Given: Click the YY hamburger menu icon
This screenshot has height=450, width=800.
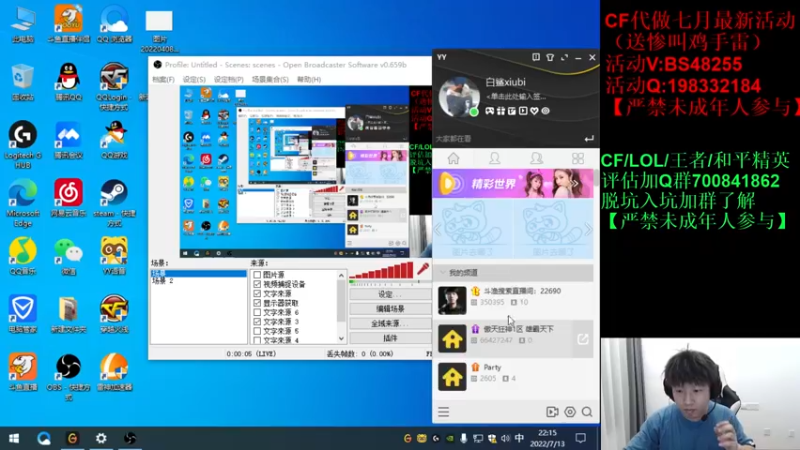Looking at the screenshot, I should 443,412.
